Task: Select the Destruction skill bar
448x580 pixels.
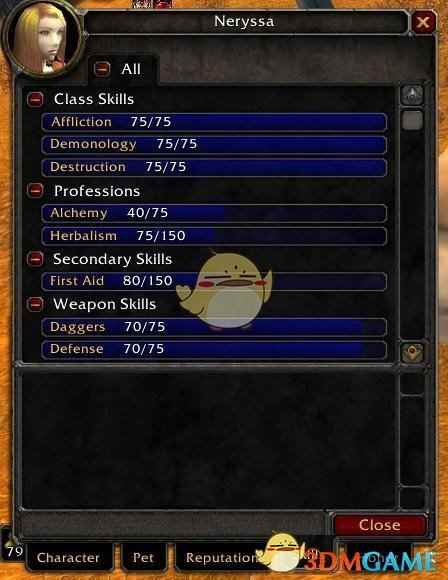Action: 214,167
